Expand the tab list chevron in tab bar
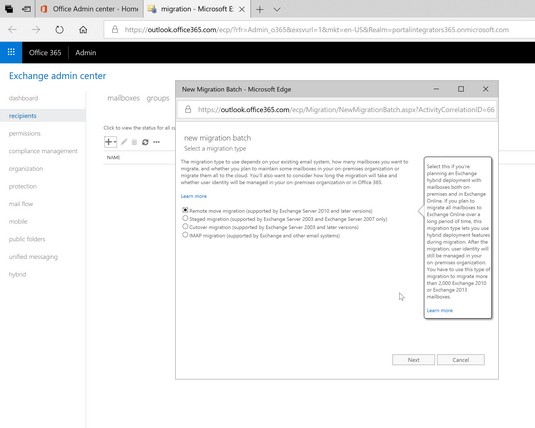Viewport: 535px width, 428px height. [x=277, y=10]
